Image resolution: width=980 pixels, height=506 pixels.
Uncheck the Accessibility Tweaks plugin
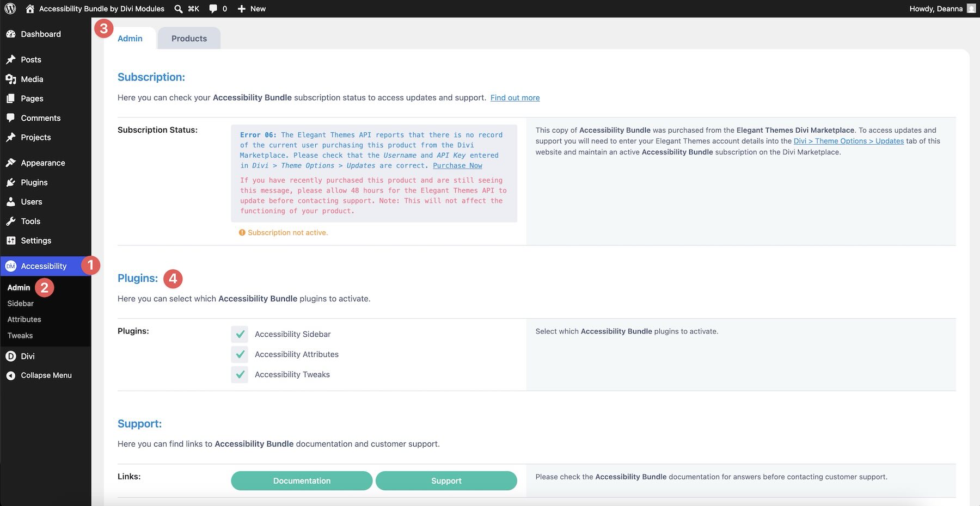click(x=240, y=374)
